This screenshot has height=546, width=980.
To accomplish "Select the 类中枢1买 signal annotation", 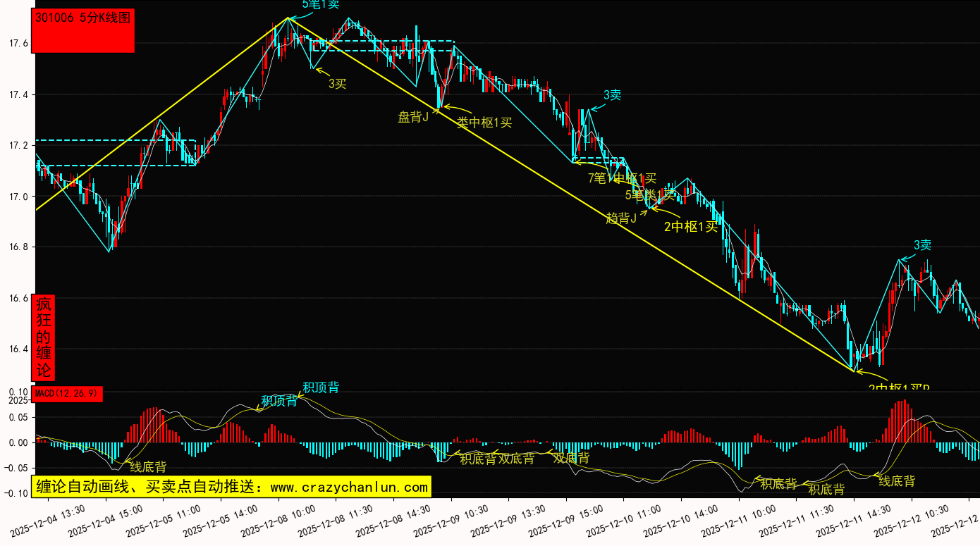I will [x=484, y=123].
